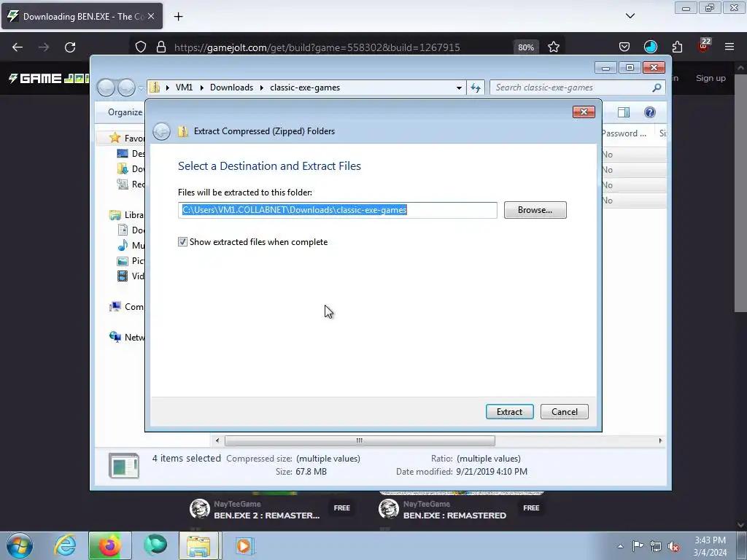Show hidden system tray icons

pyautogui.click(x=620, y=546)
